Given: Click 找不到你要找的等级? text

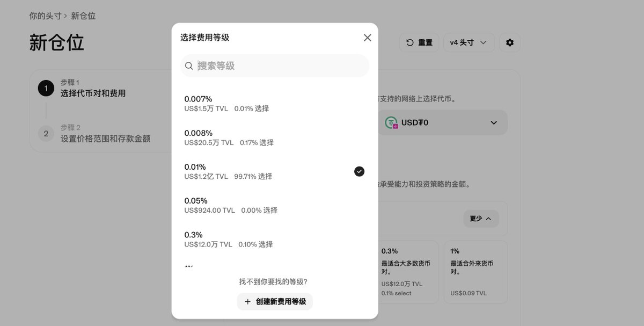Looking at the screenshot, I should click(x=273, y=282).
